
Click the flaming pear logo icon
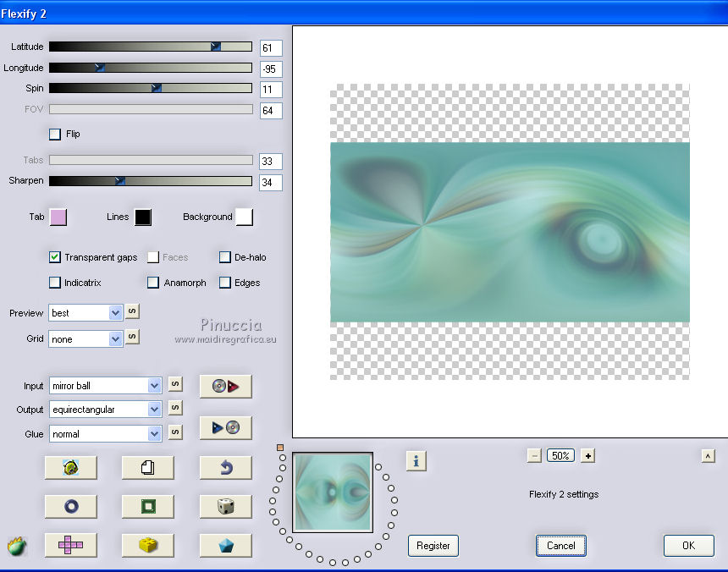click(x=17, y=546)
